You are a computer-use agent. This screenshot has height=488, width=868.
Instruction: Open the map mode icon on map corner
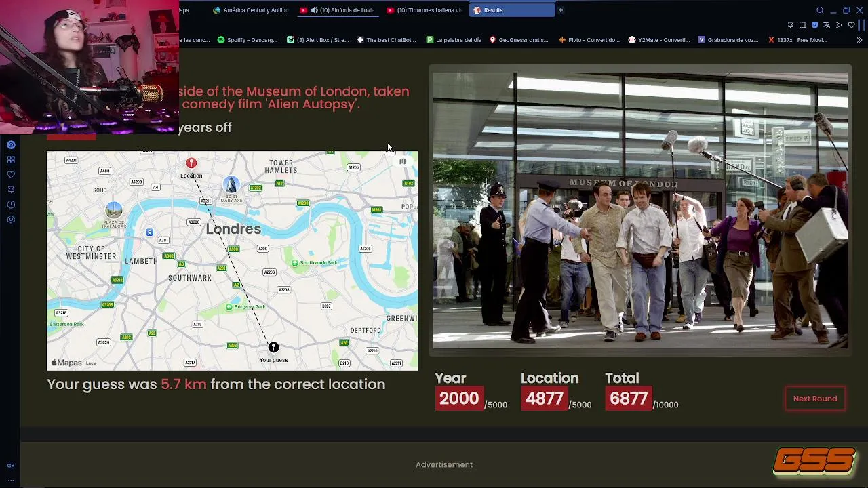point(403,161)
